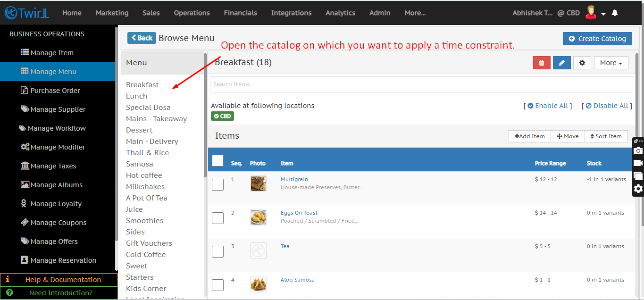
Task: Expand the More dropdown button
Action: 611,63
